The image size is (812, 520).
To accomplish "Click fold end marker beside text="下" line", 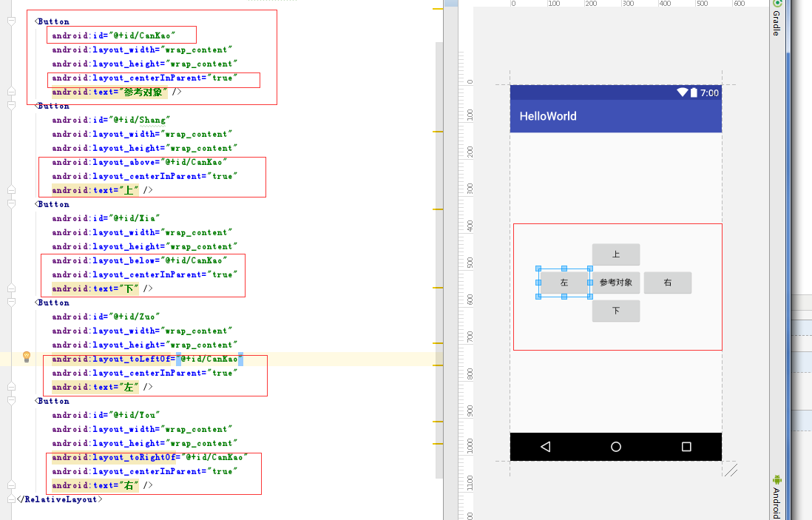I will coord(11,288).
